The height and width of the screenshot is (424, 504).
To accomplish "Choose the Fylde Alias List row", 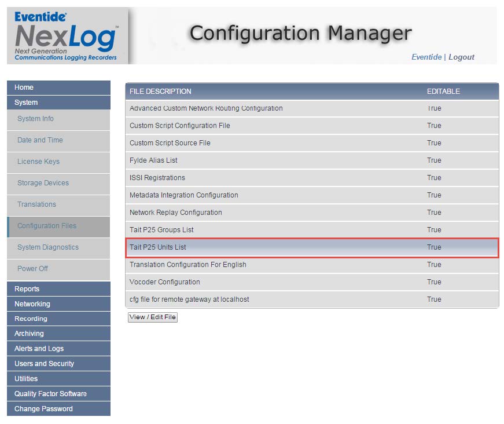I will (153, 160).
